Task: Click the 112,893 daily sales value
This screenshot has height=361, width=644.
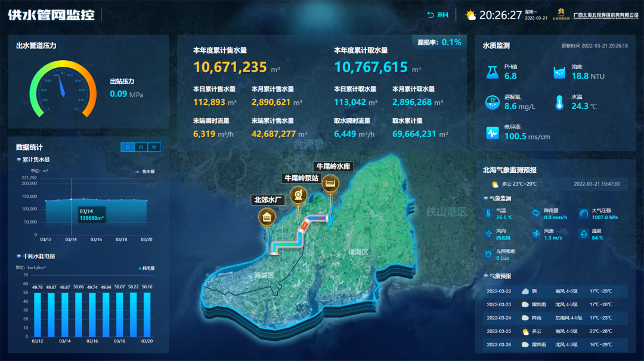Action: (x=209, y=102)
